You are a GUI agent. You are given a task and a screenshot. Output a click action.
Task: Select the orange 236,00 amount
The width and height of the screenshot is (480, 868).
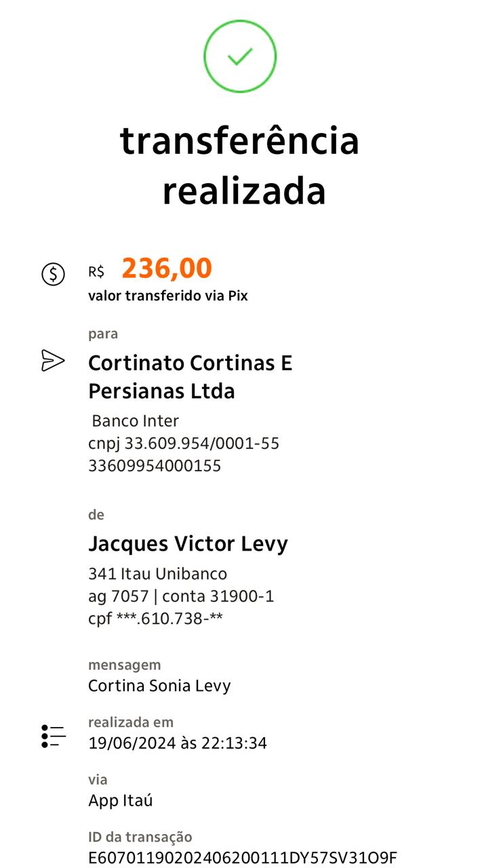pos(167,269)
